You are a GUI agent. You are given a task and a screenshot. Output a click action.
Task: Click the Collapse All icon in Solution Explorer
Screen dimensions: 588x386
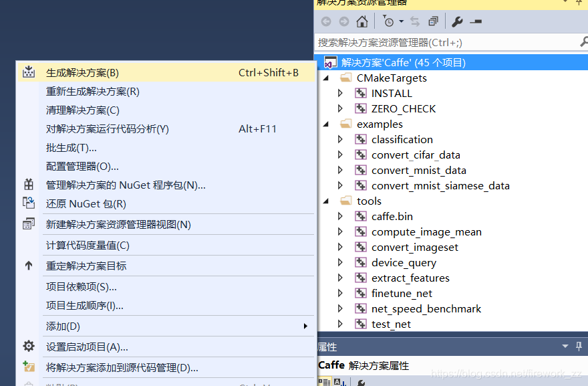pyautogui.click(x=433, y=21)
